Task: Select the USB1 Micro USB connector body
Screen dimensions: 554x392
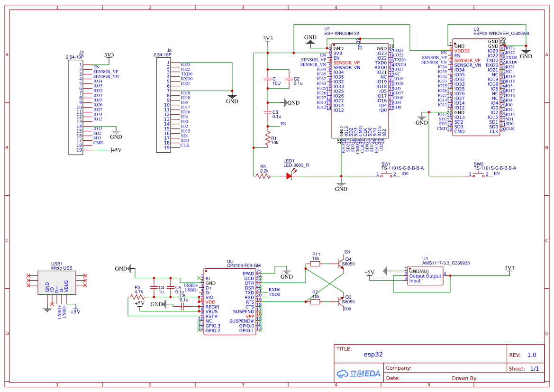Action: [56, 283]
